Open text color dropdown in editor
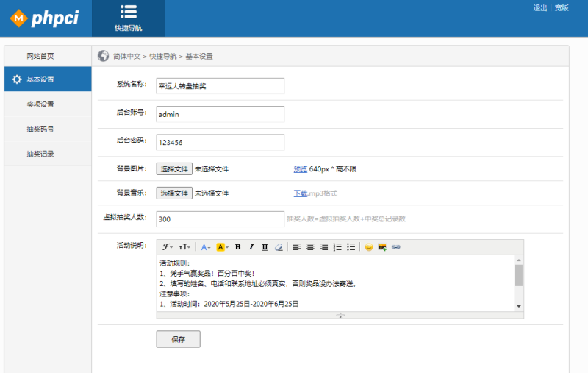The height and width of the screenshot is (373, 588). tap(206, 247)
